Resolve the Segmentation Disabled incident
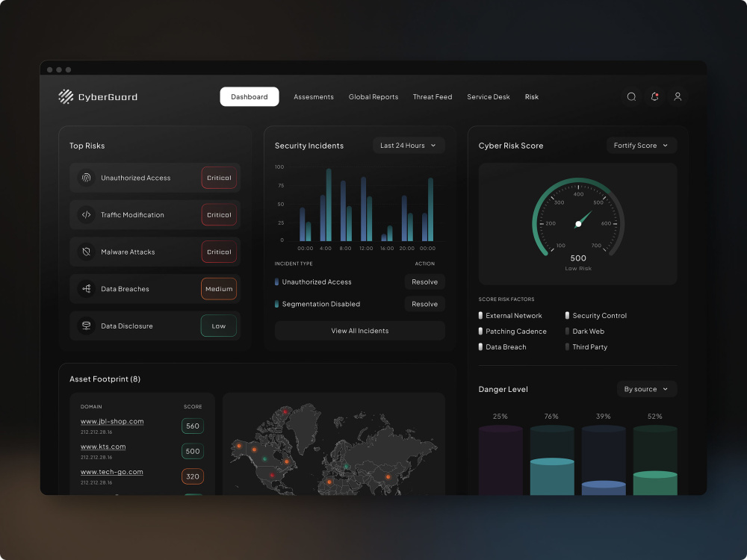This screenshot has width=747, height=560. point(424,304)
